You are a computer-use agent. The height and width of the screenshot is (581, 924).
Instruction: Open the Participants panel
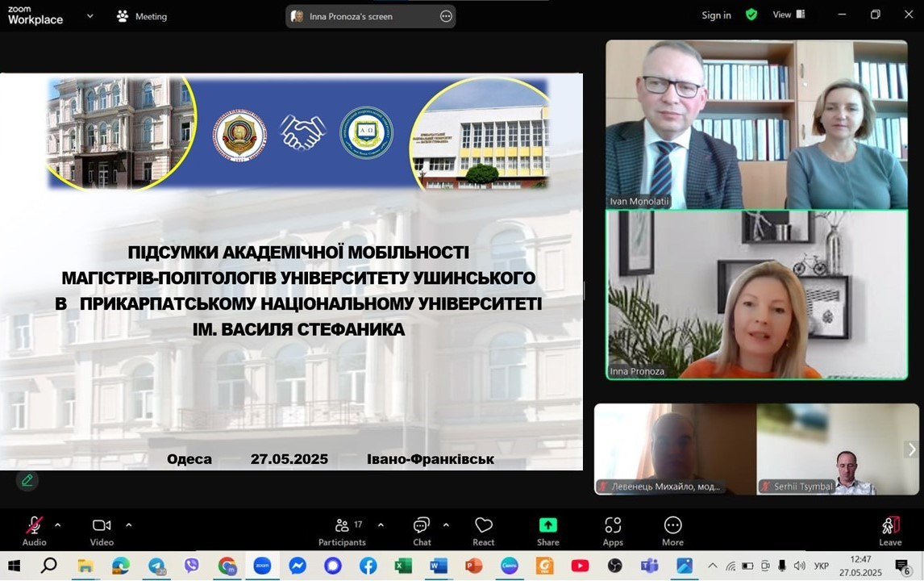343,531
